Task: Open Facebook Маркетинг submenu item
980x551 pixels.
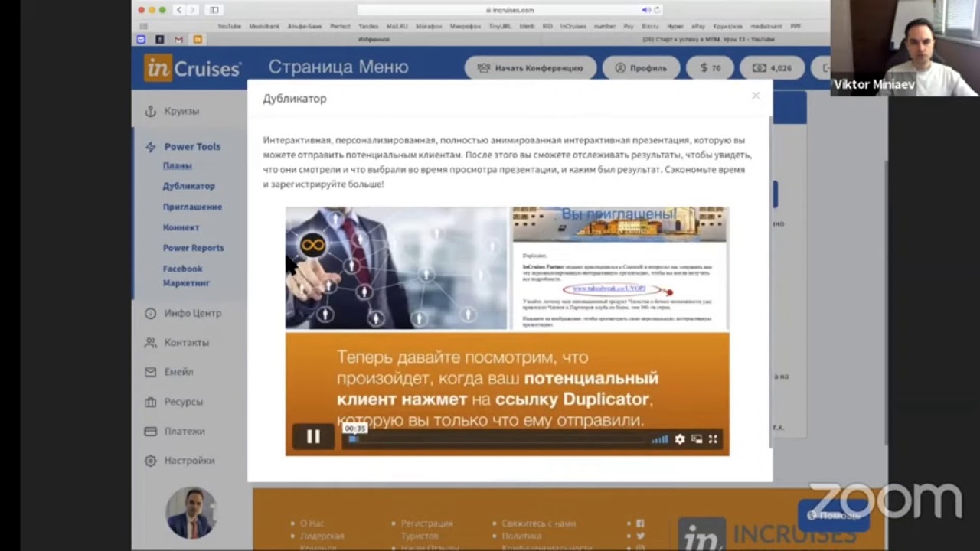Action: coord(186,275)
